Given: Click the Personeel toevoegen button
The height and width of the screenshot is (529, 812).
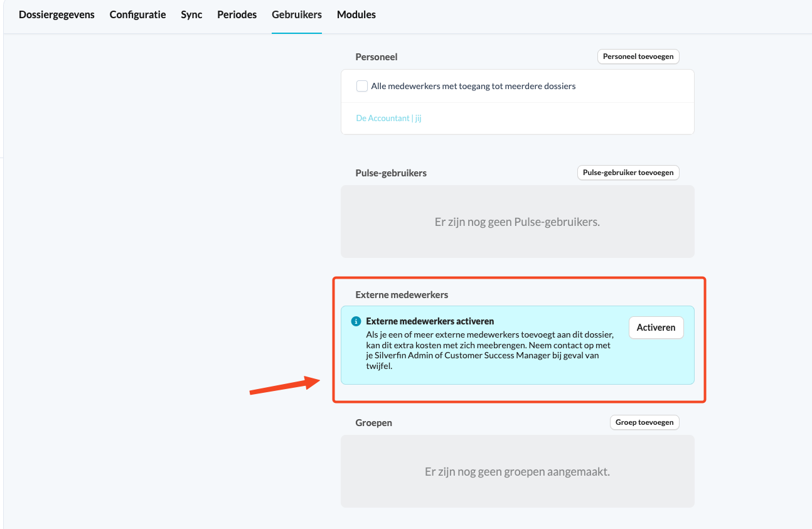Looking at the screenshot, I should (638, 56).
